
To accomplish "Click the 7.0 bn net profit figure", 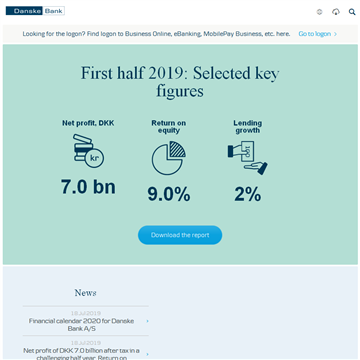I will (x=88, y=186).
